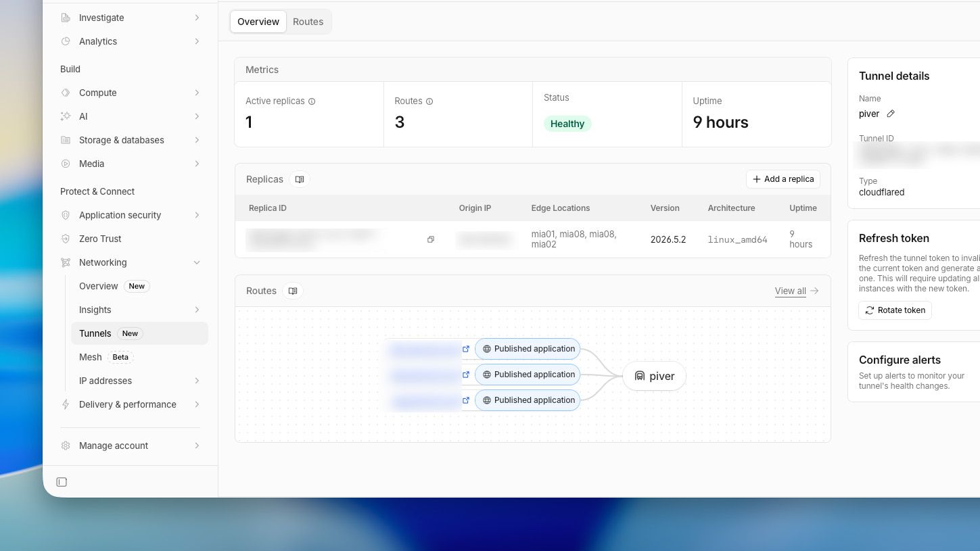Viewport: 980px width, 551px height.
Task: Expand the Analytics chevron
Action: (197, 41)
